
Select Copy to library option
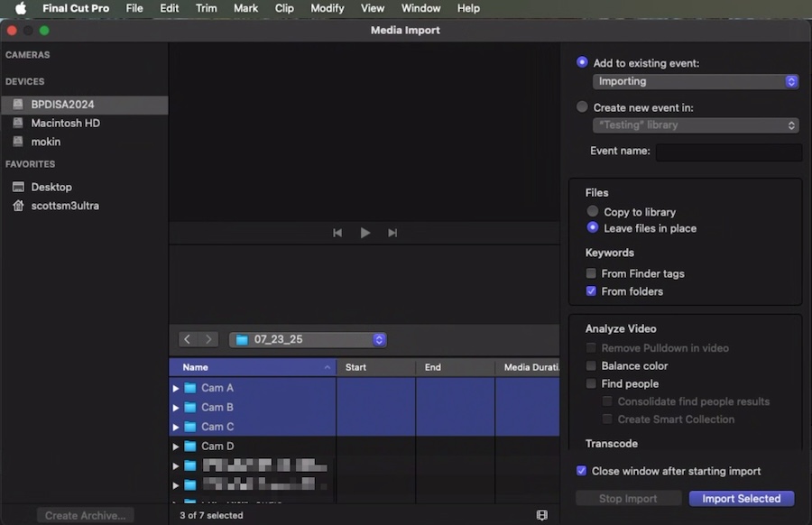click(x=593, y=211)
